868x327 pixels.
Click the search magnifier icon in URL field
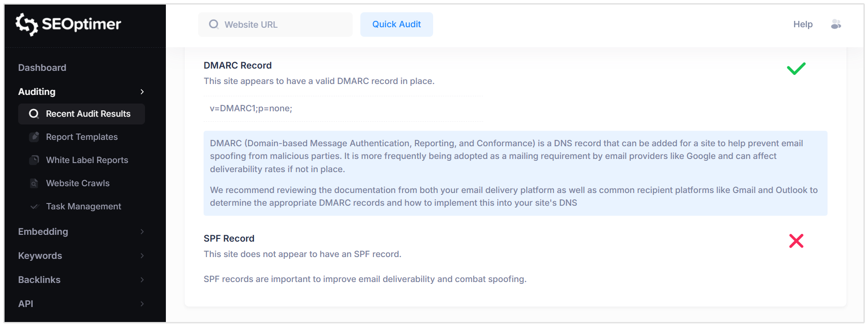click(x=214, y=24)
